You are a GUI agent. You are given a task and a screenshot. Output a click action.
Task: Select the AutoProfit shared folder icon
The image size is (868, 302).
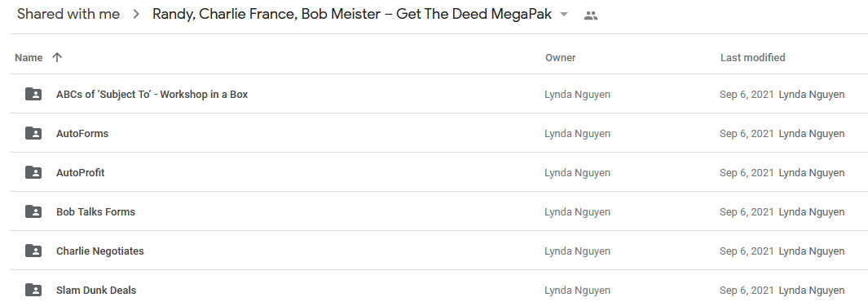click(x=33, y=172)
